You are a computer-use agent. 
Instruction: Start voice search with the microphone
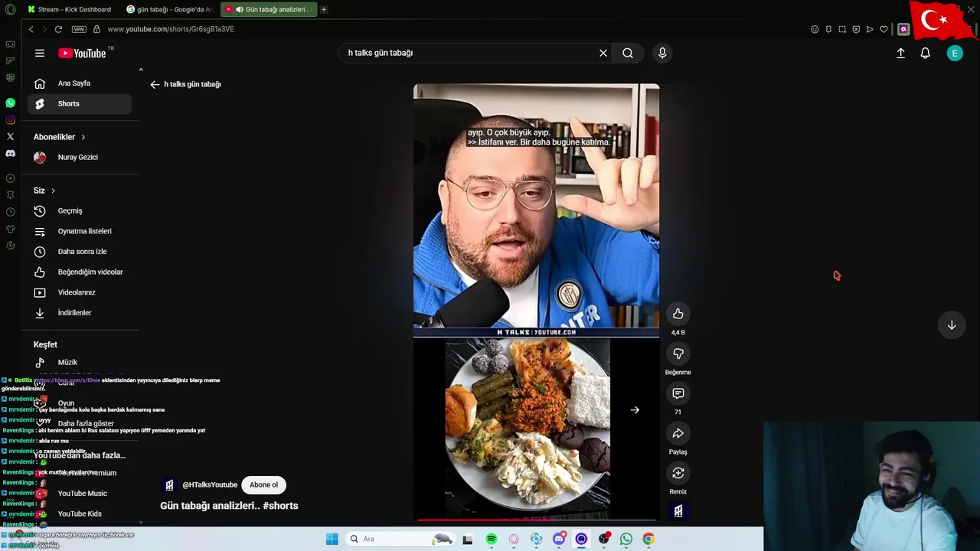pyautogui.click(x=662, y=53)
